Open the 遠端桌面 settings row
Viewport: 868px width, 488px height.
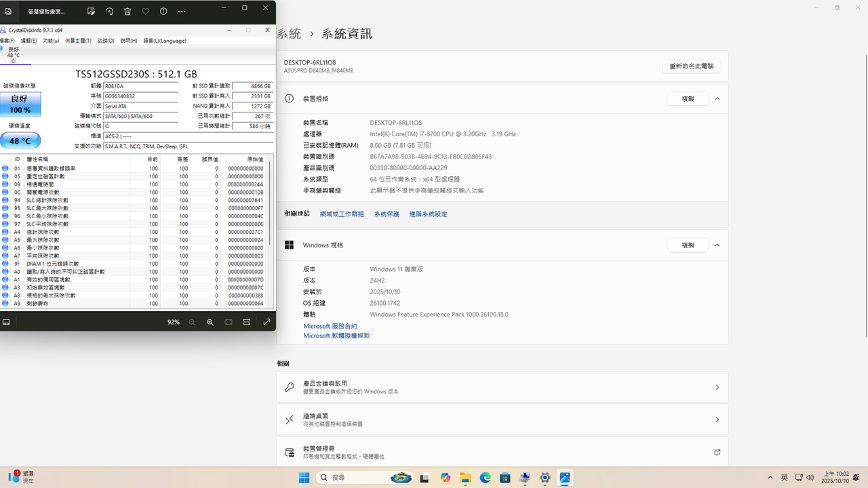(502, 420)
